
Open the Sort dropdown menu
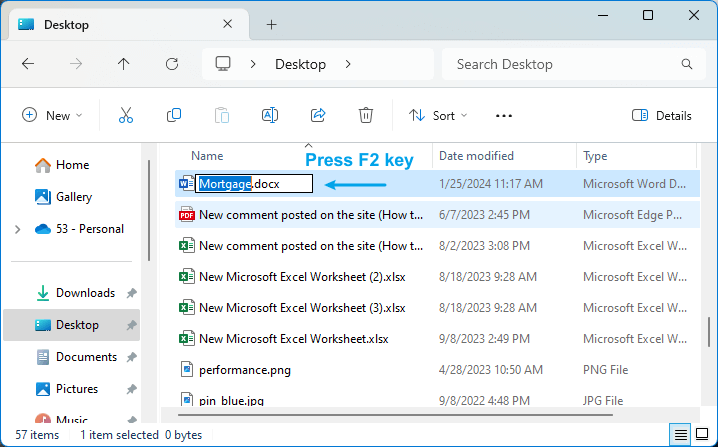[x=438, y=115]
